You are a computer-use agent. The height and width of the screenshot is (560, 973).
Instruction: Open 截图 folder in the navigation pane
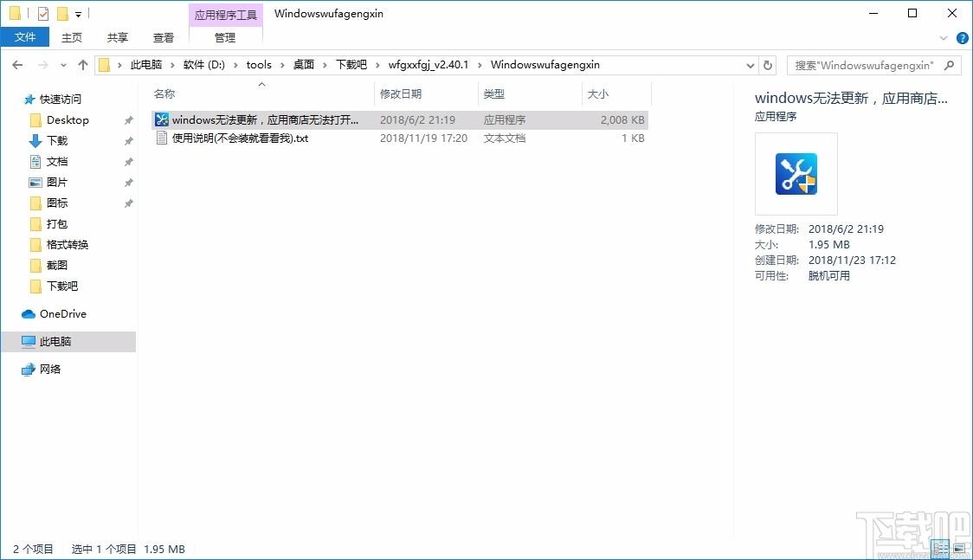point(57,266)
